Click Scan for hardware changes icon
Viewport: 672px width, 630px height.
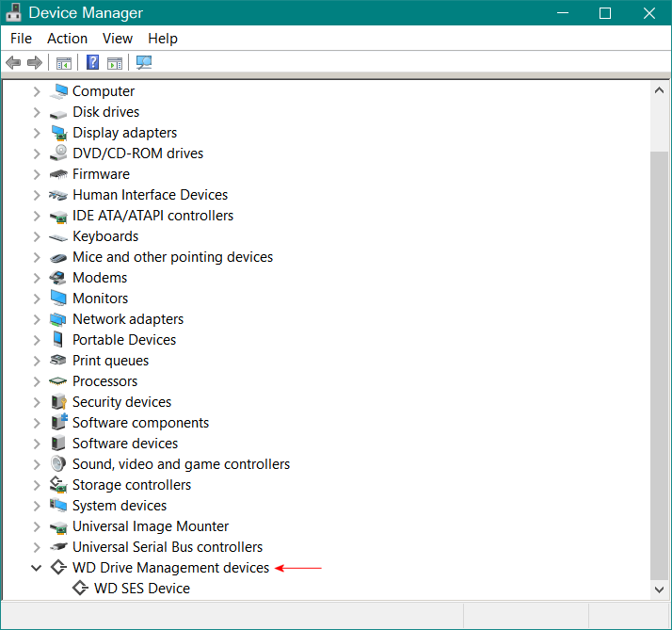tap(144, 63)
